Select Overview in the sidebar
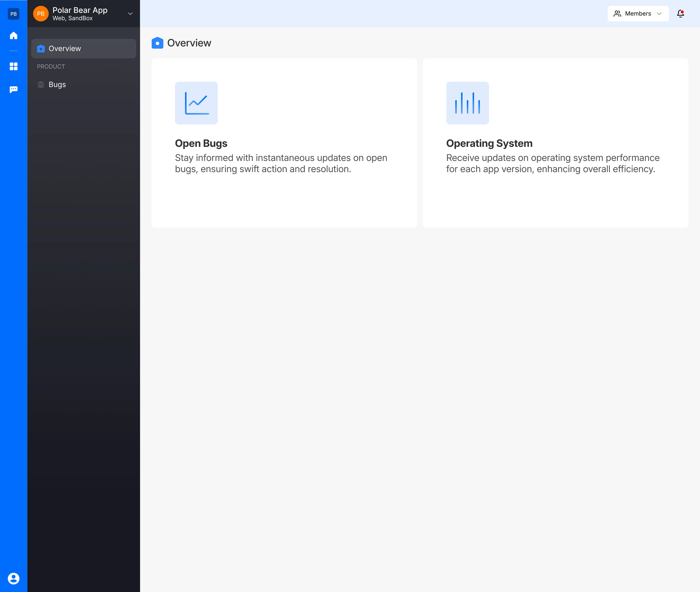 [x=65, y=49]
